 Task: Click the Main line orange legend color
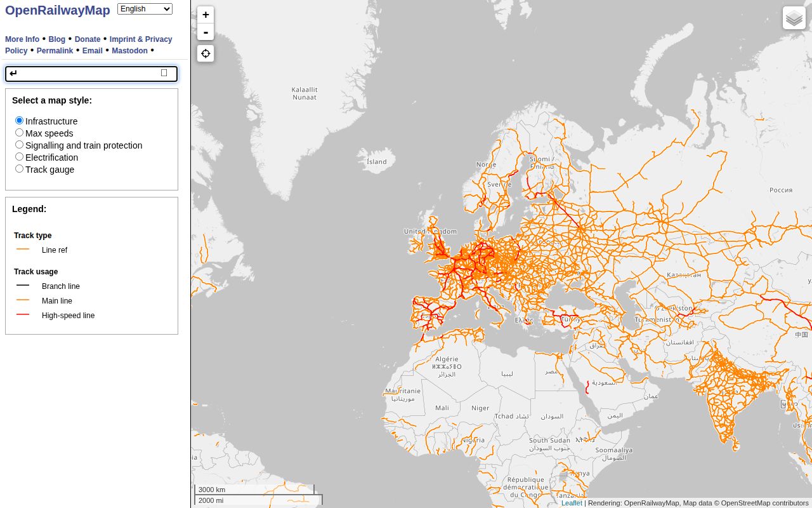(23, 300)
